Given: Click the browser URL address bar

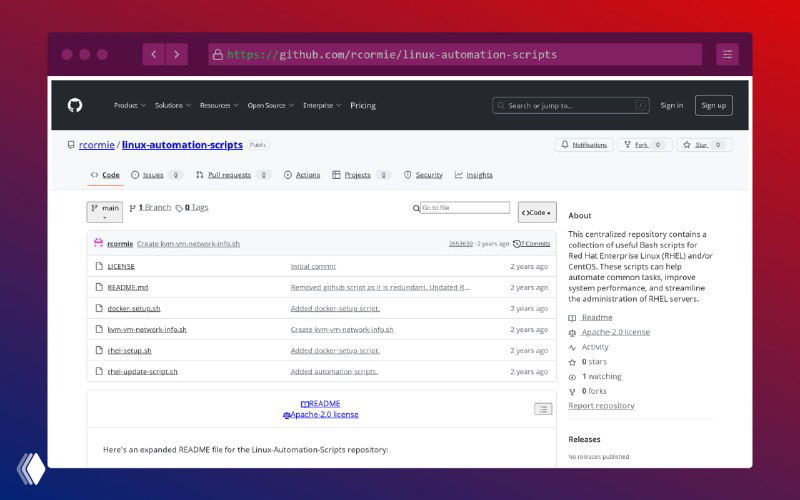Looking at the screenshot, I should tap(455, 54).
